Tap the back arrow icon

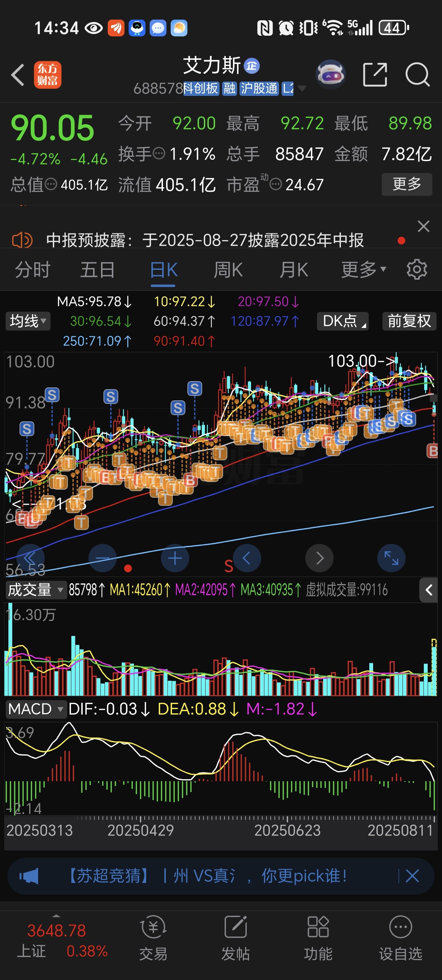pyautogui.click(x=18, y=75)
